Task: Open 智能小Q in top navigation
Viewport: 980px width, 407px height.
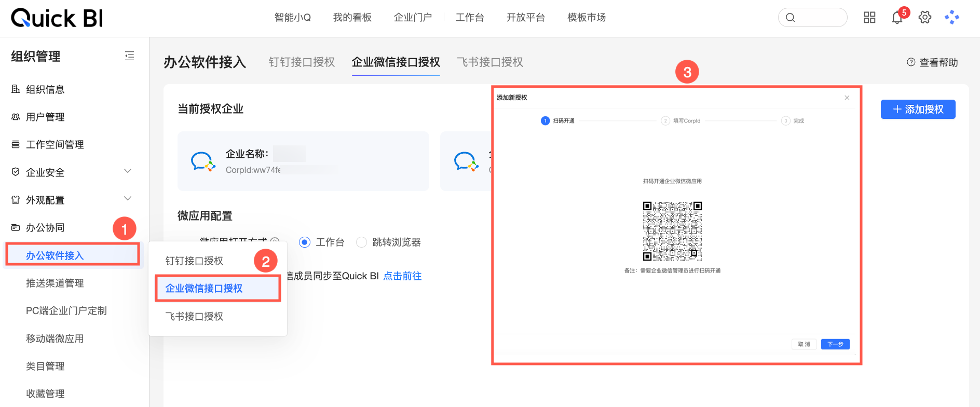Action: click(x=293, y=18)
